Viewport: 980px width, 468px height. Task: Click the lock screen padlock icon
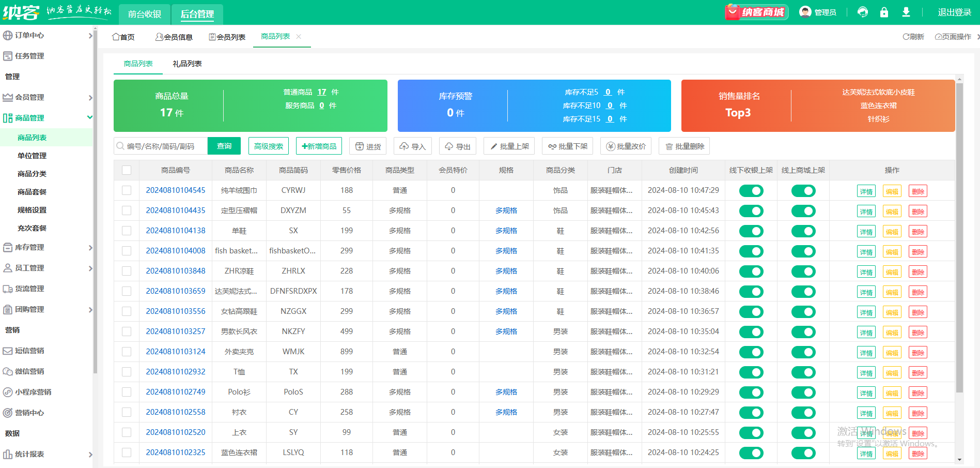pos(884,12)
